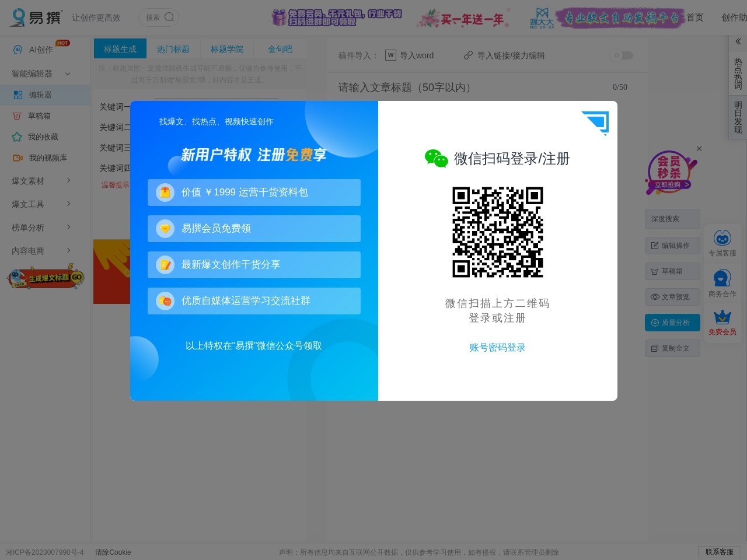
Task: Expand the 榜单分析 submenu
Action: point(68,228)
